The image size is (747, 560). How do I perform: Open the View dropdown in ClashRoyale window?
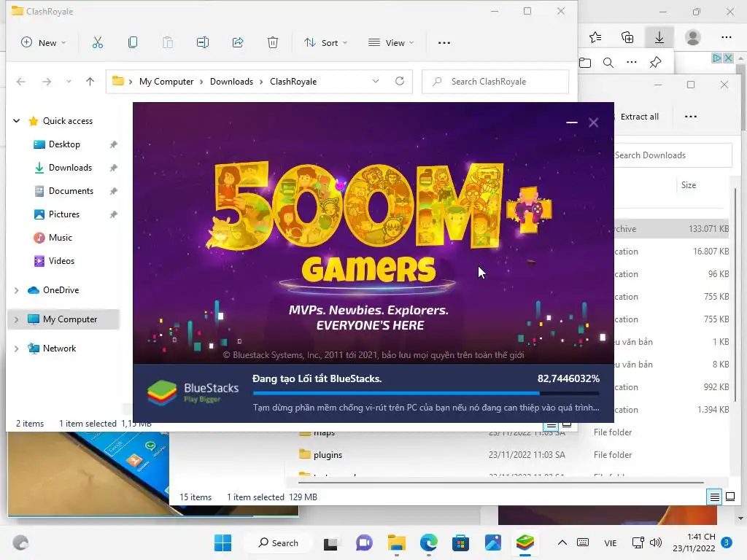(391, 43)
